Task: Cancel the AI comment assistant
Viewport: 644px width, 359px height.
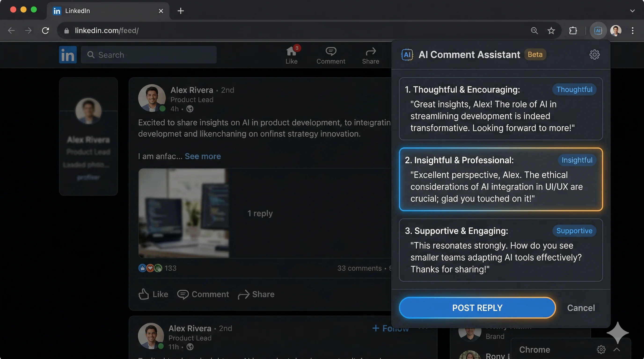Action: (581, 308)
